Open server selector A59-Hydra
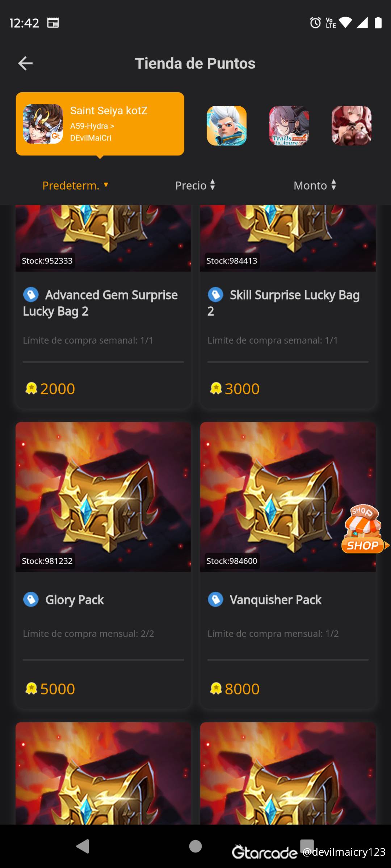This screenshot has height=868, width=391. click(92, 126)
